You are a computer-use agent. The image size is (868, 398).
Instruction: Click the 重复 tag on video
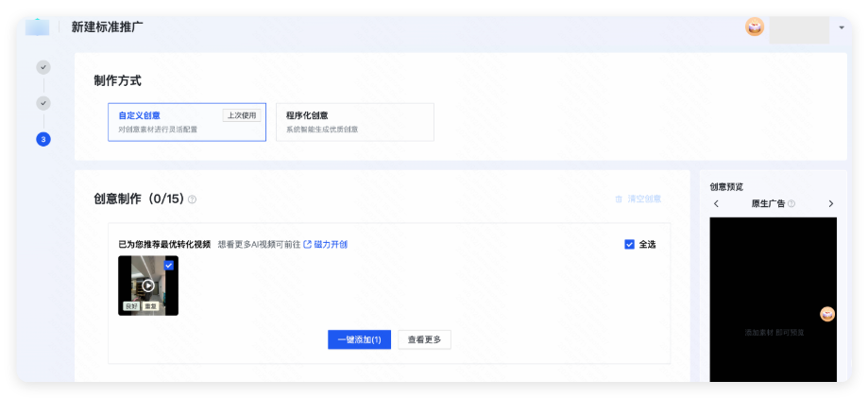[149, 306]
